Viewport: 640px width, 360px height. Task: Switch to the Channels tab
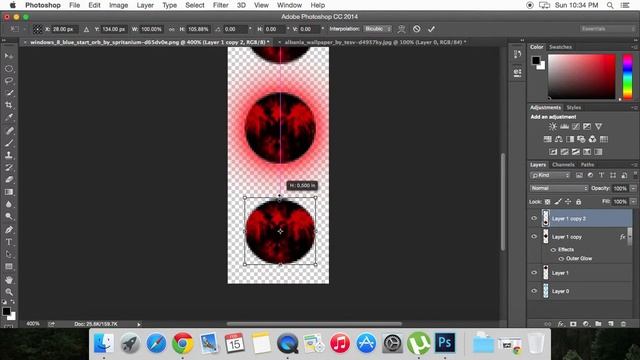[x=563, y=164]
